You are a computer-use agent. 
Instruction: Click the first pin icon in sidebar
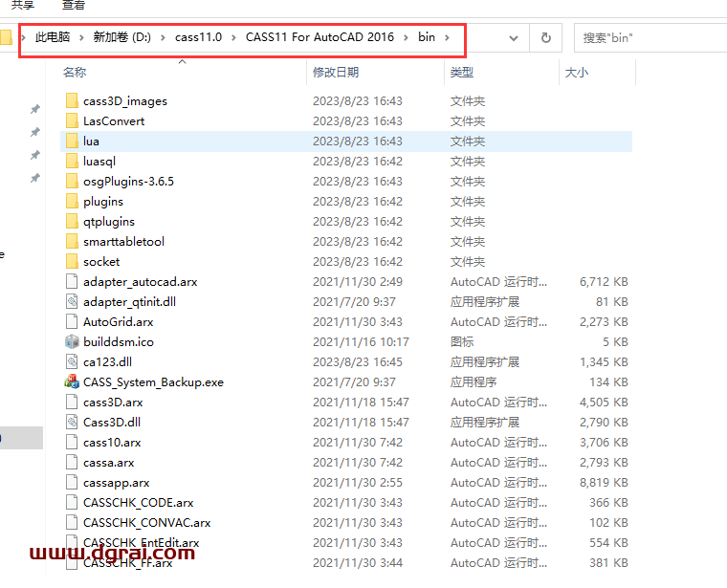(35, 109)
